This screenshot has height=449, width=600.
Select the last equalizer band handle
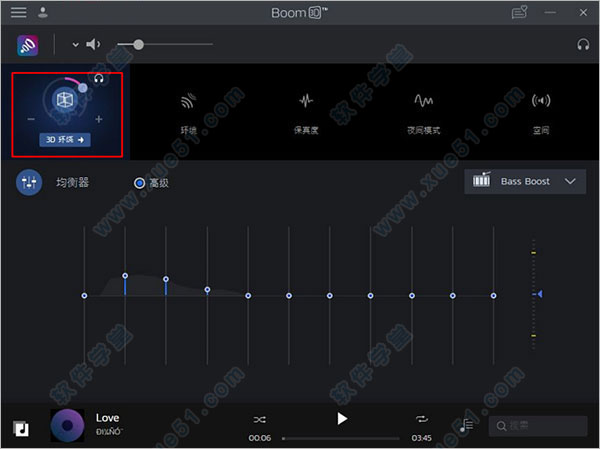(493, 296)
